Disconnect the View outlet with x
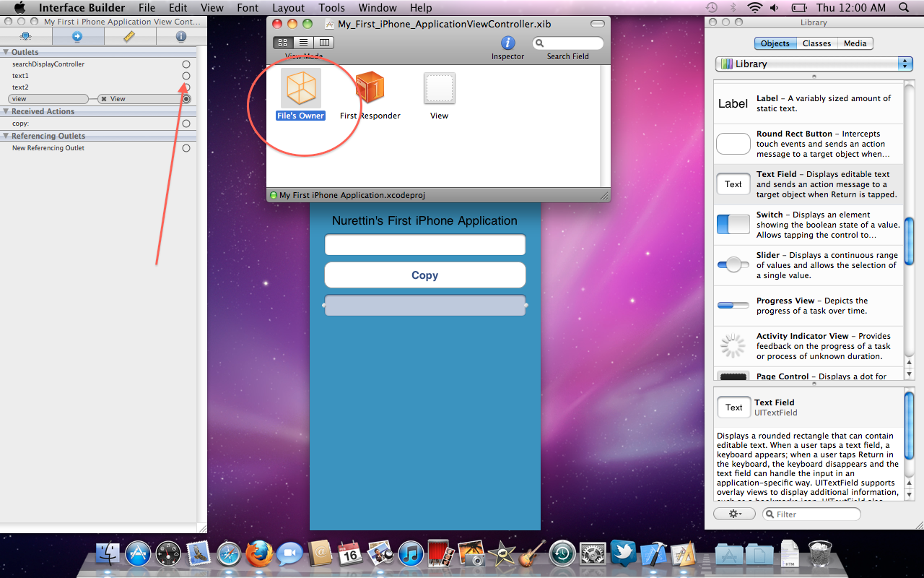This screenshot has width=924, height=578. (x=104, y=99)
